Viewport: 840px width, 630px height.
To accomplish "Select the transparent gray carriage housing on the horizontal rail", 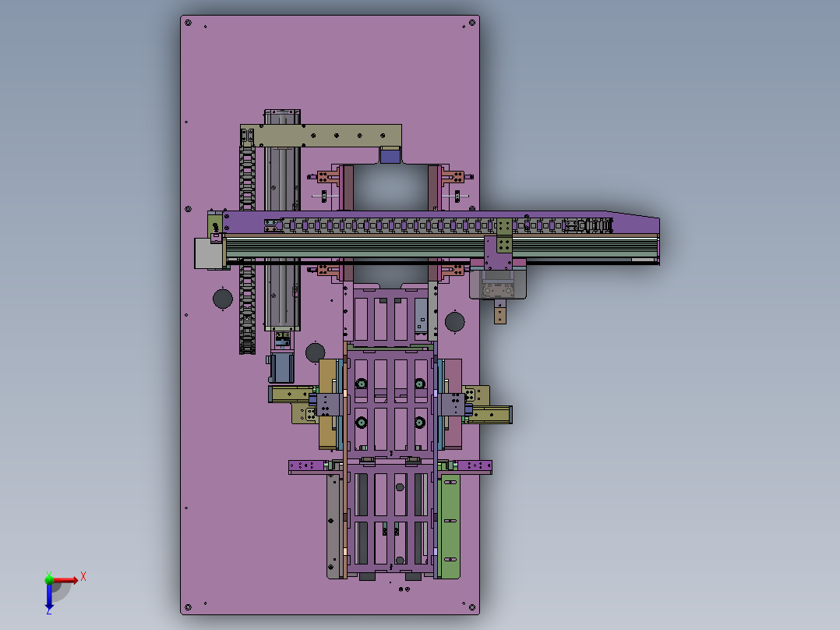I will (498, 284).
